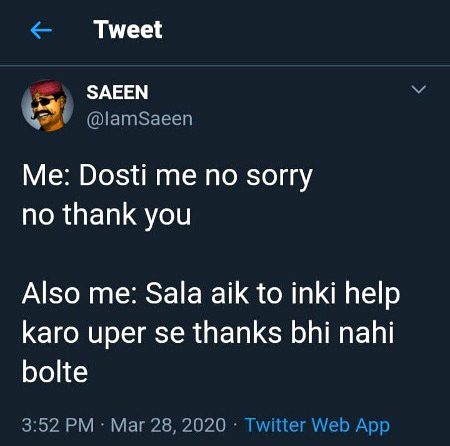This screenshot has width=450, height=446.
Task: Go back using the blue arrow
Action: [x=41, y=30]
